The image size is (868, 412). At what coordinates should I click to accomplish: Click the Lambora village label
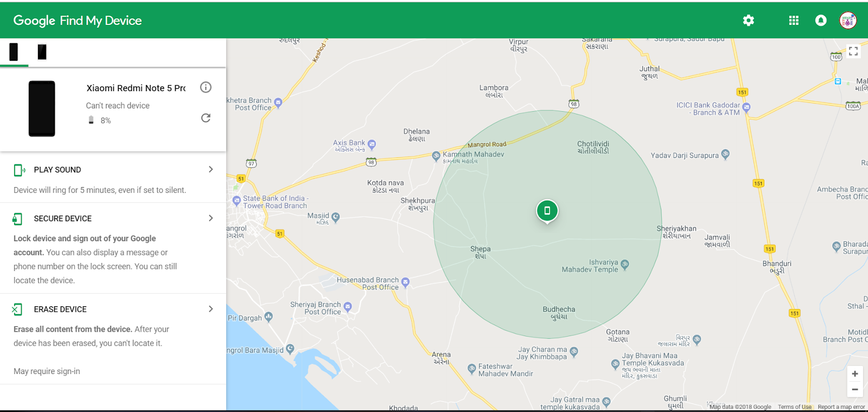pyautogui.click(x=494, y=91)
